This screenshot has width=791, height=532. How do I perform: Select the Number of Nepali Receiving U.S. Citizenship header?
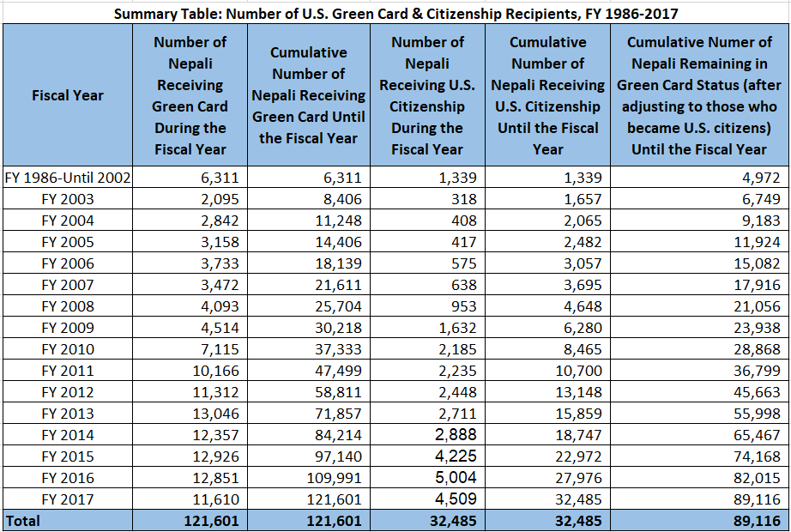[427, 95]
